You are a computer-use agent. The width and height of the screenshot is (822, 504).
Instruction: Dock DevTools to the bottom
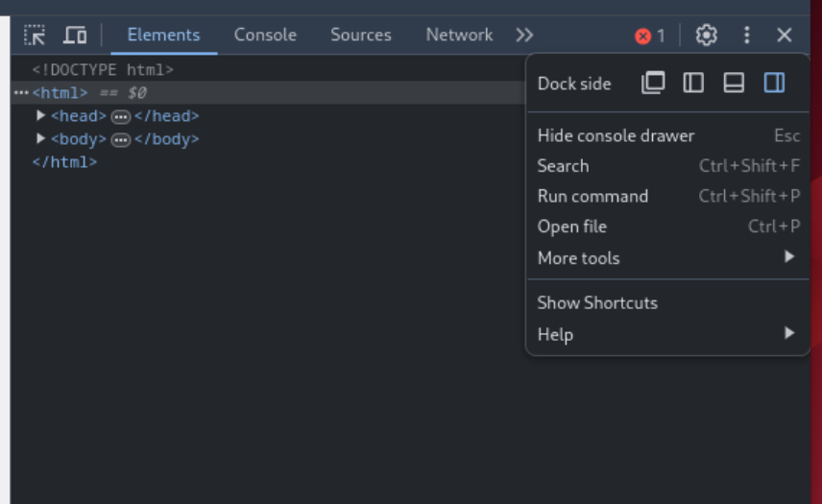point(734,83)
